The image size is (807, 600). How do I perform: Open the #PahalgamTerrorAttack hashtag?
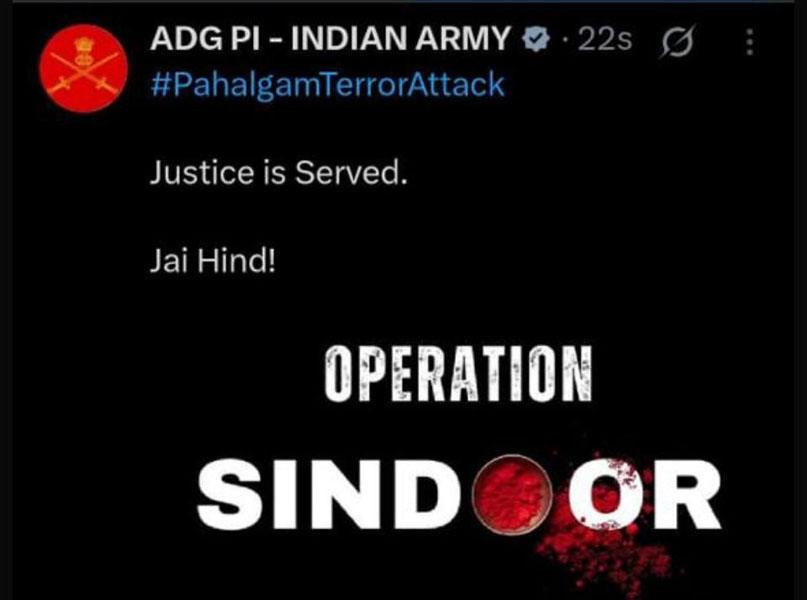(x=327, y=85)
